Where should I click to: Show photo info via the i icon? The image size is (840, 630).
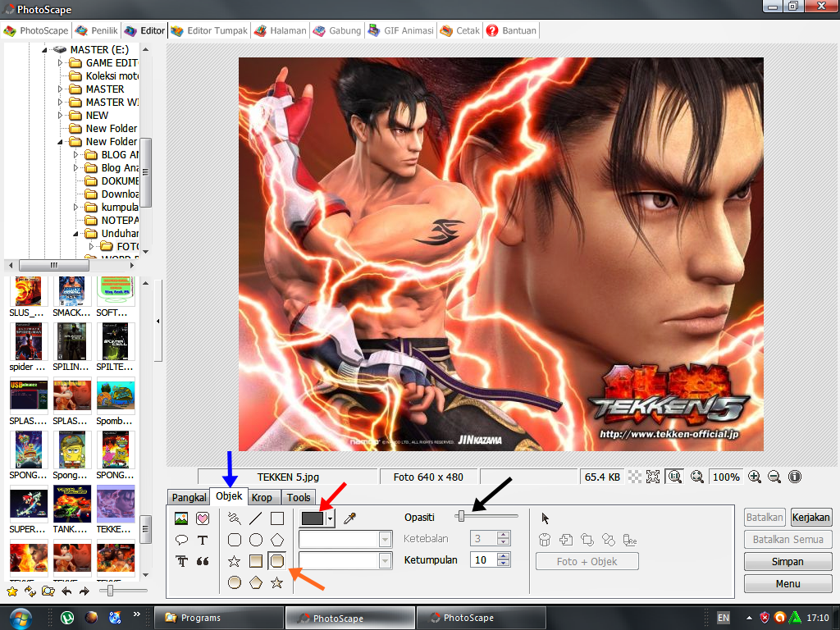coord(795,477)
